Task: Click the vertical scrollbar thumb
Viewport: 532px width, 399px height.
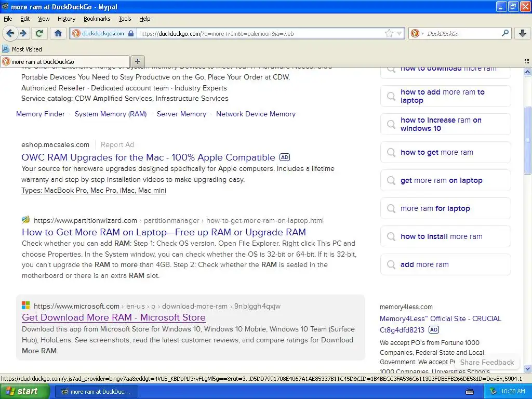Action: click(x=527, y=140)
